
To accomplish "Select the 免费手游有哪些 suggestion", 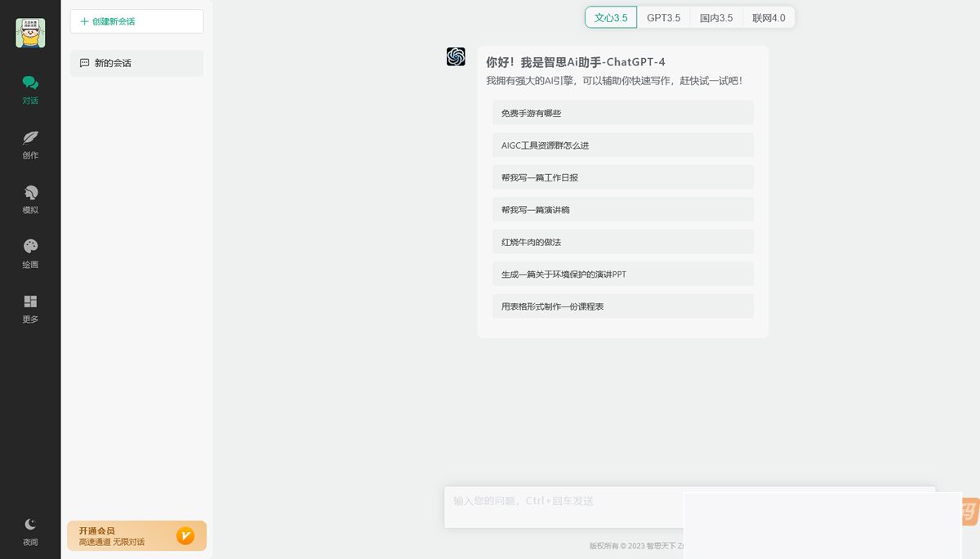I will 622,113.
